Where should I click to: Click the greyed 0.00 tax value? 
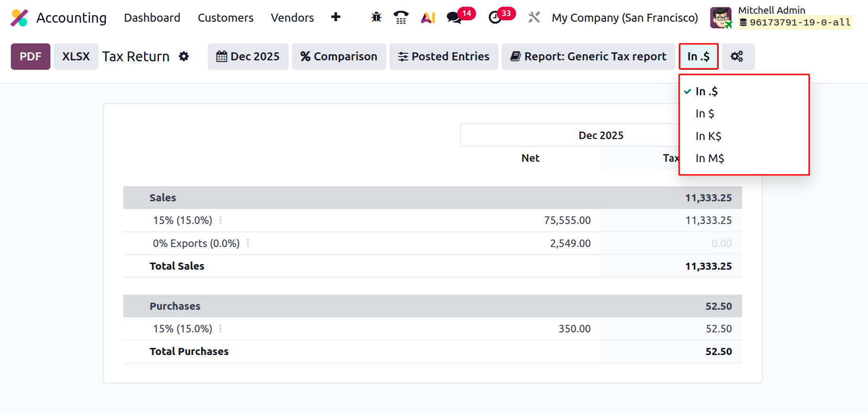pyautogui.click(x=722, y=243)
